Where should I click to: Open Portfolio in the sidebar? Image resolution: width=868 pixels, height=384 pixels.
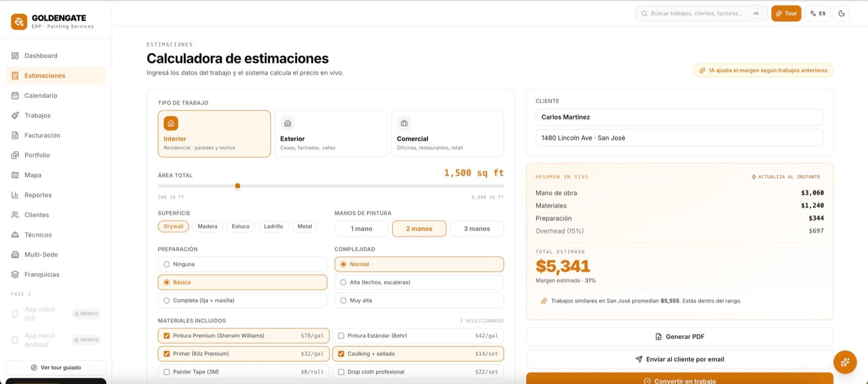[x=56, y=155]
